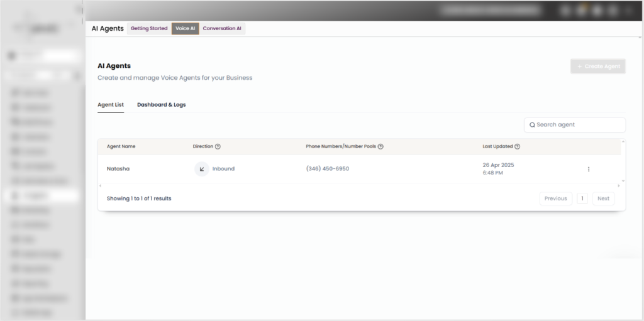Click the table's scroll-down arrow
644x321 pixels.
coord(623,181)
